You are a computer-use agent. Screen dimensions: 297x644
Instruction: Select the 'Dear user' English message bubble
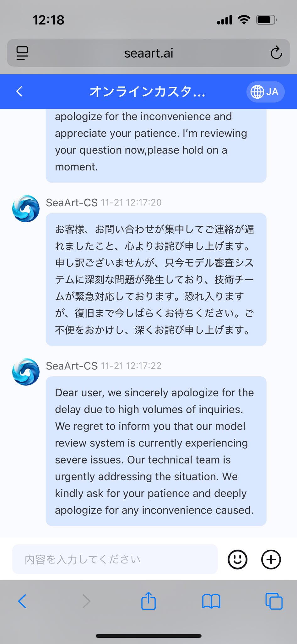tap(156, 451)
